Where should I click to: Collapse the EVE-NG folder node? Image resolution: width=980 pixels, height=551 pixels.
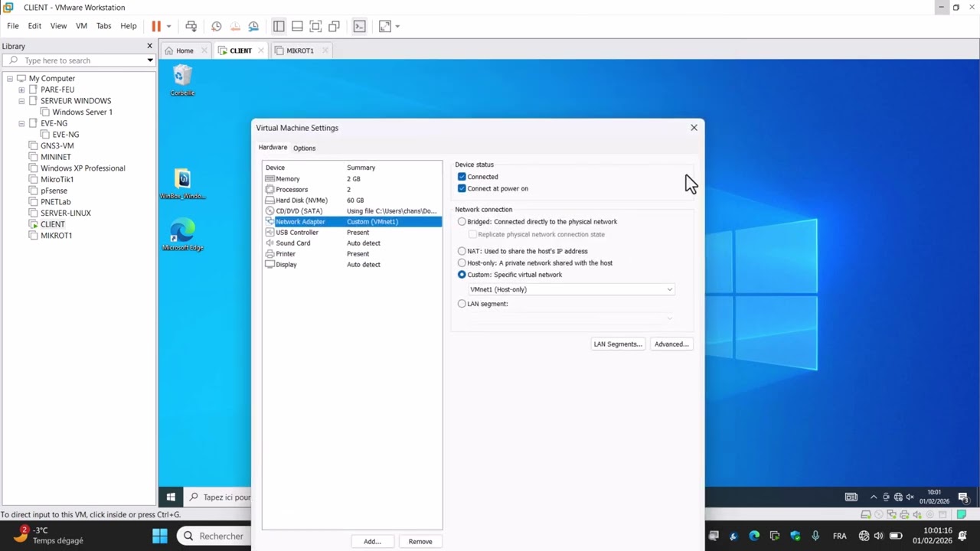pos(21,123)
